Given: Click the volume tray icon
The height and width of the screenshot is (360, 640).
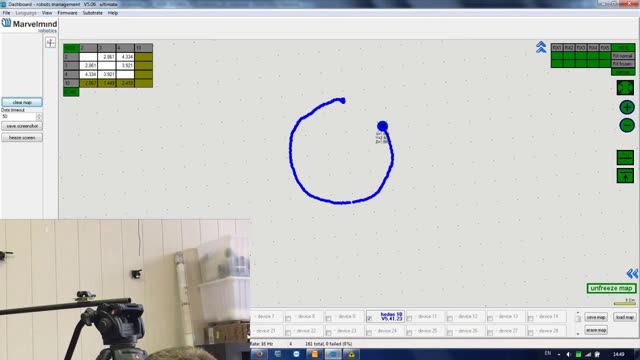Looking at the screenshot, I should (x=568, y=354).
